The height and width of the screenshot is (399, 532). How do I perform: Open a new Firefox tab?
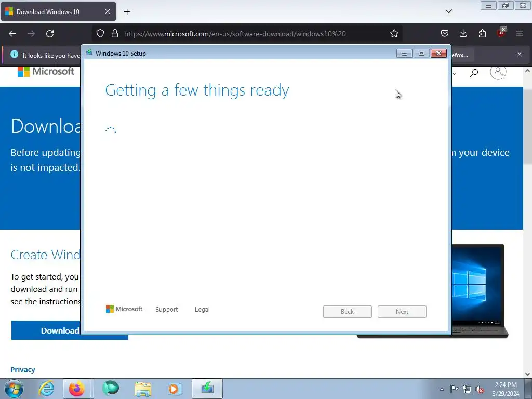pos(127,12)
